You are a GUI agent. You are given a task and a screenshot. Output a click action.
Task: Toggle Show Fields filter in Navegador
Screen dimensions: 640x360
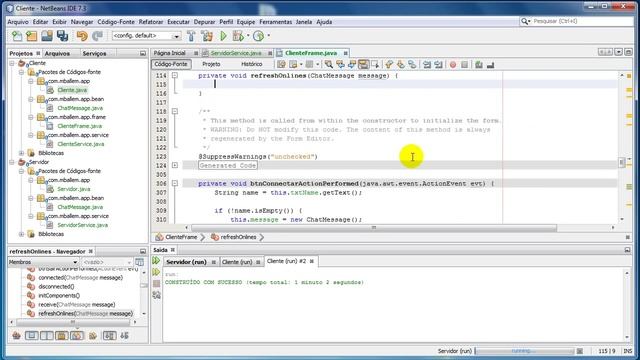tap(31, 336)
